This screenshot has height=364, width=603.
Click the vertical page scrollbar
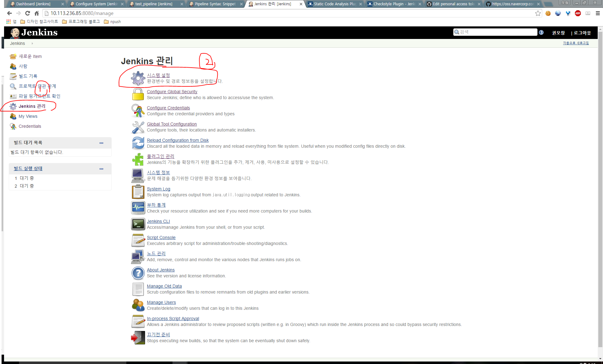[600, 187]
